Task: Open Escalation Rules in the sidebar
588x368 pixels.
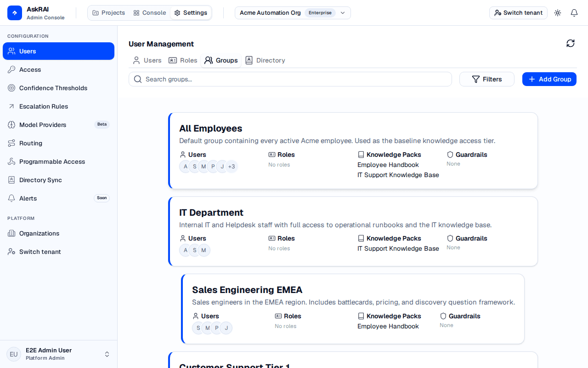Action: (x=58, y=106)
